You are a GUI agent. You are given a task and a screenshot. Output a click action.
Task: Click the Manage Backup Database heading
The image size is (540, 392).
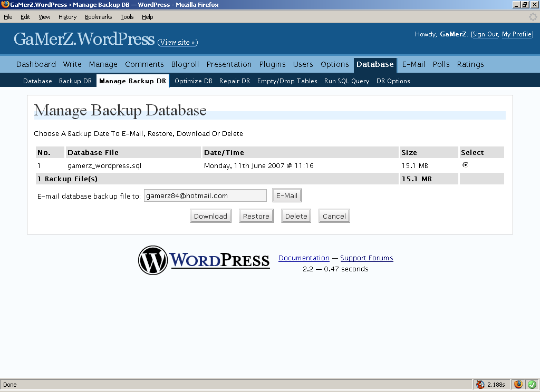tap(120, 111)
